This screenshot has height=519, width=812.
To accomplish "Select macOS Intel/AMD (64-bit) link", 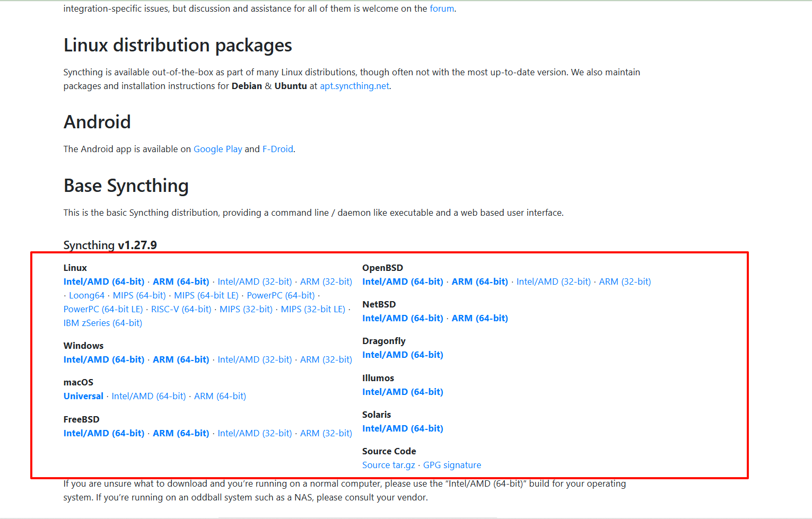I will pyautogui.click(x=149, y=396).
